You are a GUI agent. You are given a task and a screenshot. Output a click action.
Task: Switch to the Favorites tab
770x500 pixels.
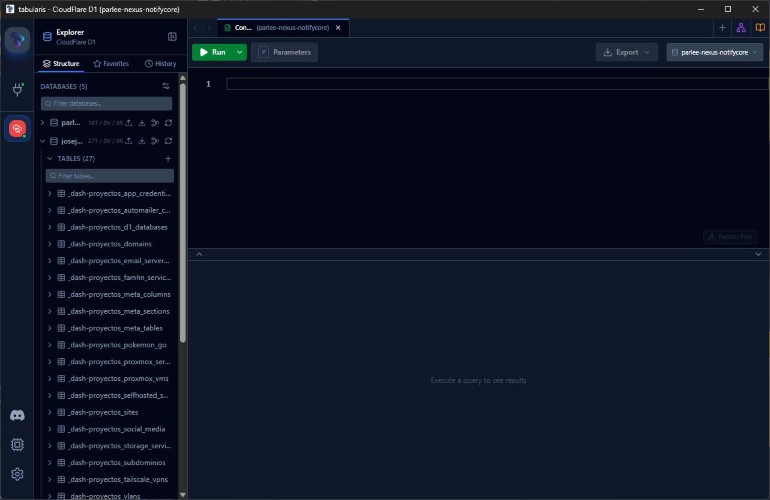tap(111, 64)
